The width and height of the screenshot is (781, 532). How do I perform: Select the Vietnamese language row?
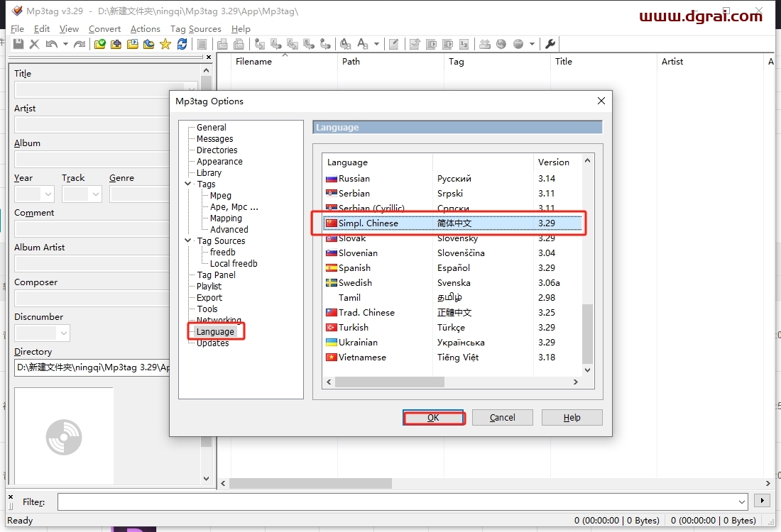452,358
